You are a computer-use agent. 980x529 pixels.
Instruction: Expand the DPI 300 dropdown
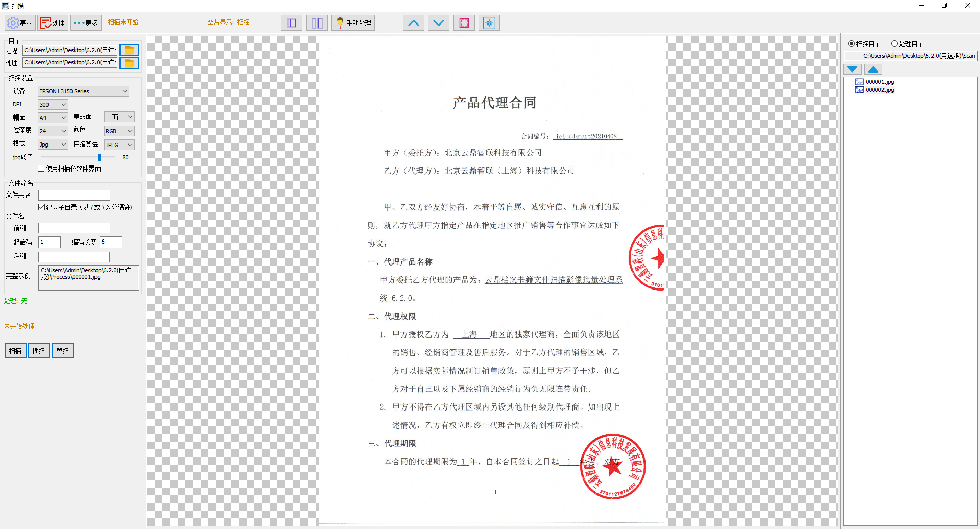(53, 105)
